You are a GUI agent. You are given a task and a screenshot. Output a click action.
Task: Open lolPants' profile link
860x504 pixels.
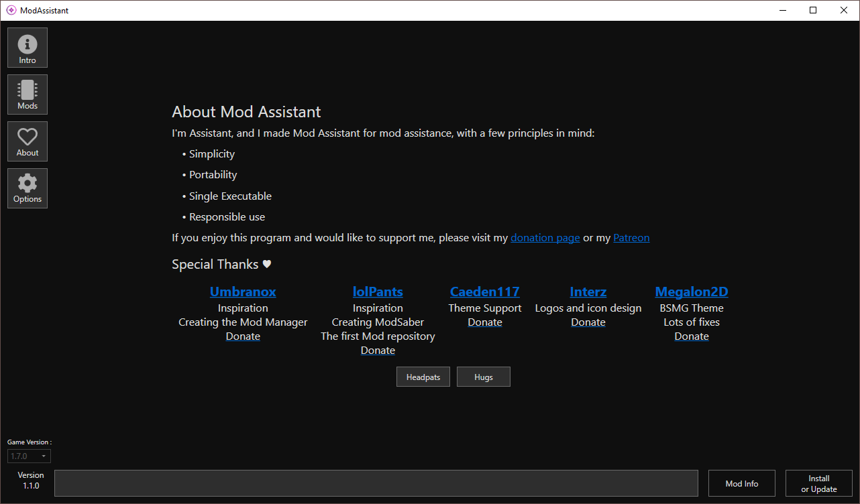pos(378,292)
